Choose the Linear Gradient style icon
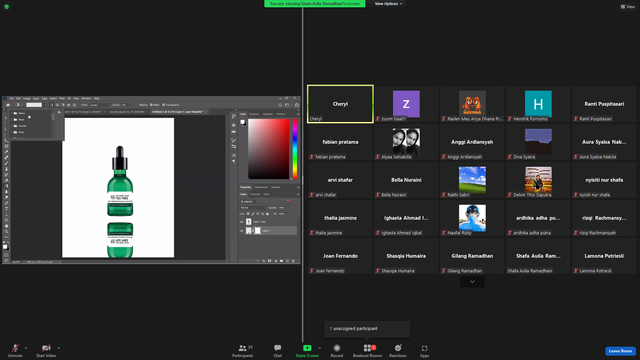 point(51,105)
